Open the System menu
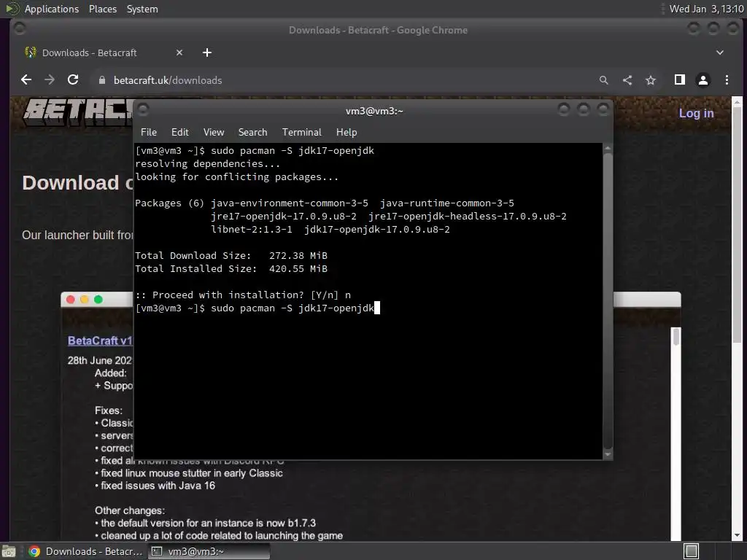 pos(142,9)
